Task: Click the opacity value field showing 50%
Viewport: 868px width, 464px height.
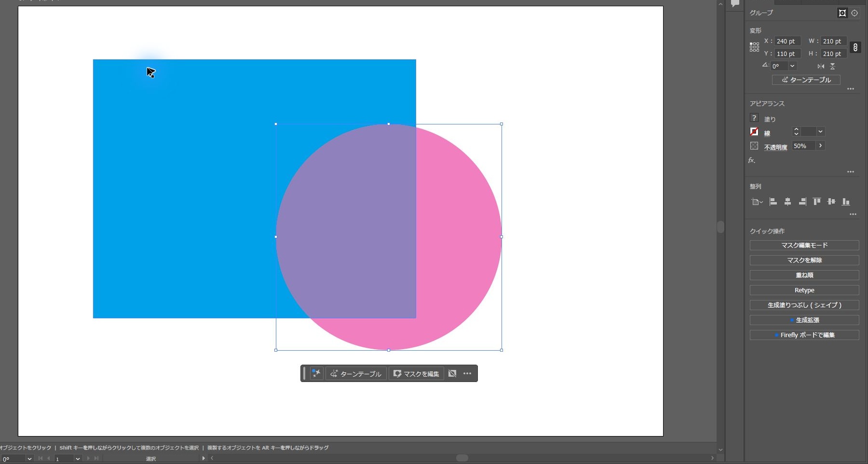Action: point(803,146)
